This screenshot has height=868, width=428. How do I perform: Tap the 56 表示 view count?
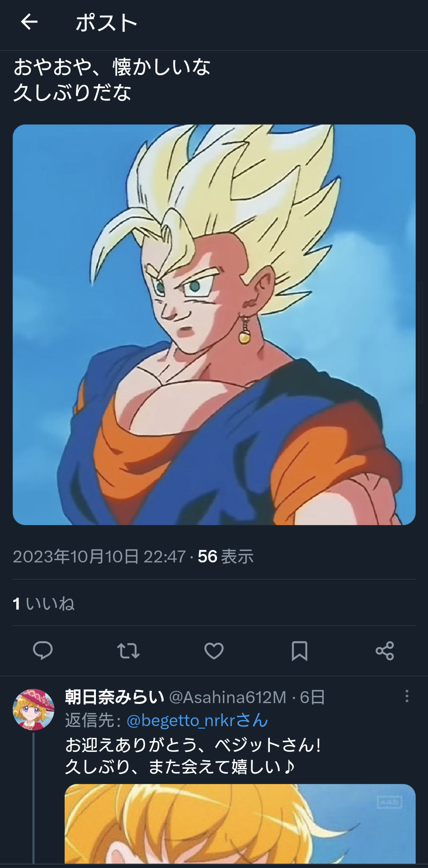(225, 556)
